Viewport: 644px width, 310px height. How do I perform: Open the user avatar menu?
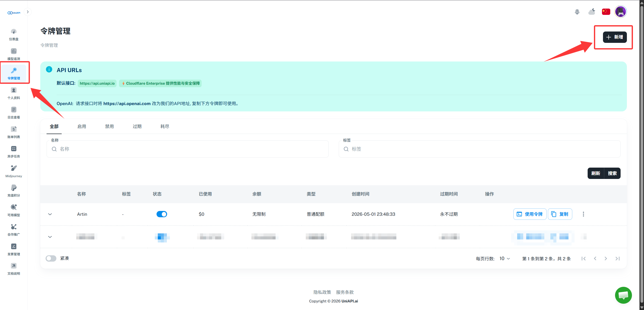(x=621, y=12)
